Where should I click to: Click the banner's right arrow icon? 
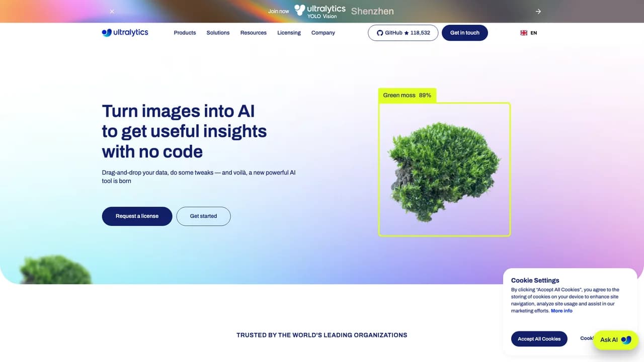tap(538, 11)
